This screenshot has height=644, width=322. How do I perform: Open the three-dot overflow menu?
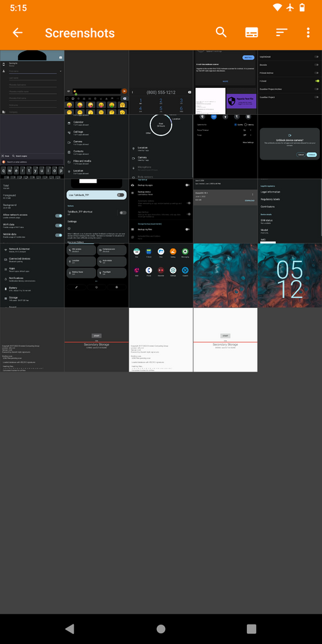point(308,33)
